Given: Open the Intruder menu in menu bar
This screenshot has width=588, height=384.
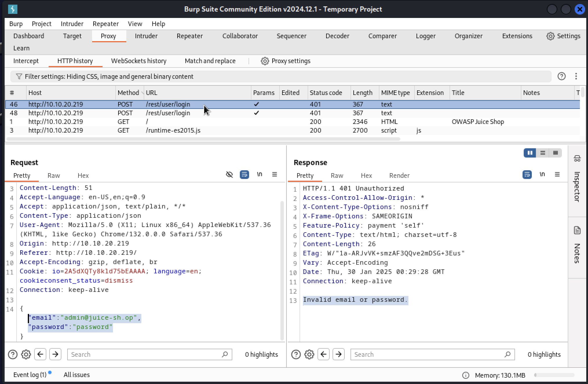Looking at the screenshot, I should coord(72,24).
